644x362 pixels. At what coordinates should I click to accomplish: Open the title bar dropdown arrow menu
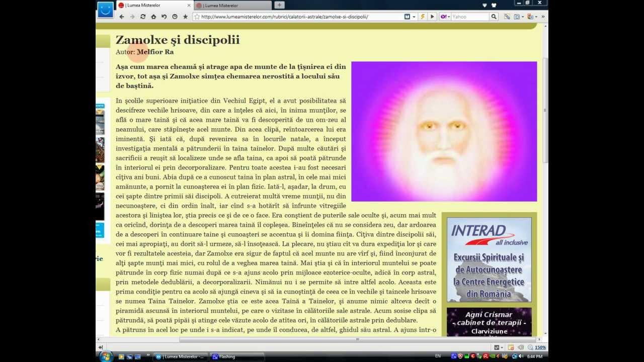click(485, 5)
